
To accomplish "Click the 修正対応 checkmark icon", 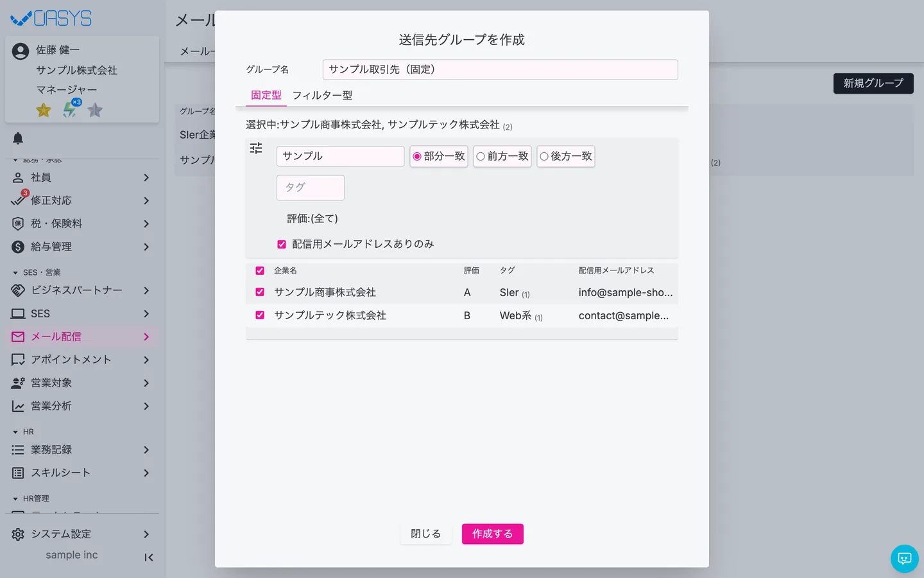I will click(x=18, y=200).
